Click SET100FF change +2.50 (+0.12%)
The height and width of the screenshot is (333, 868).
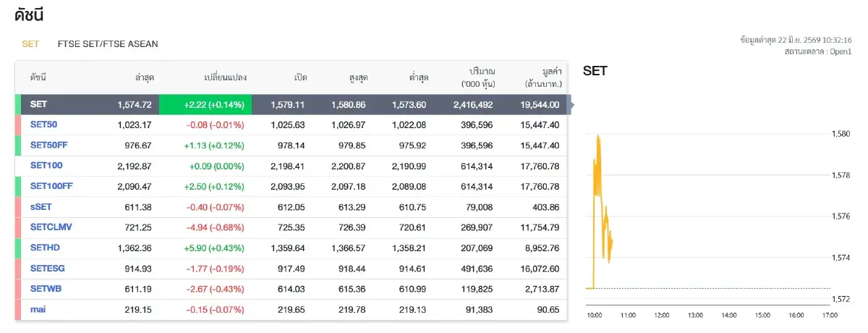pyautogui.click(x=214, y=186)
